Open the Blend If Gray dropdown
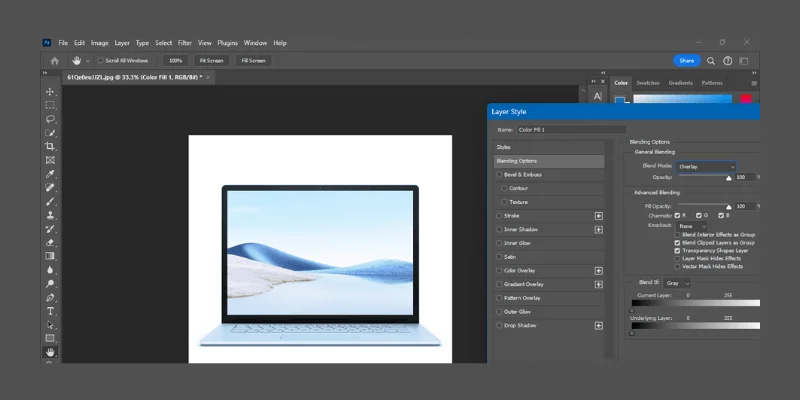 click(x=678, y=283)
